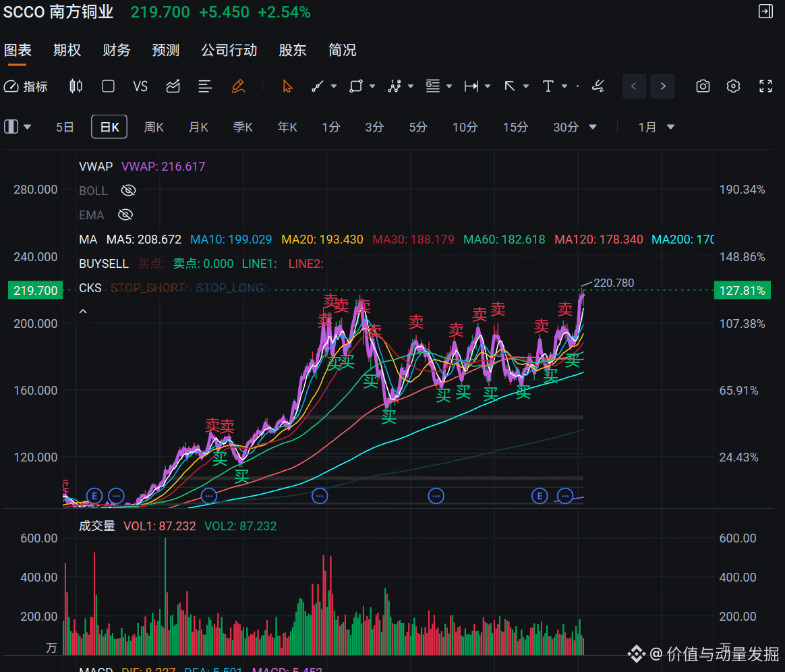
Task: Expand the pattern tool options arrow
Action: (411, 86)
